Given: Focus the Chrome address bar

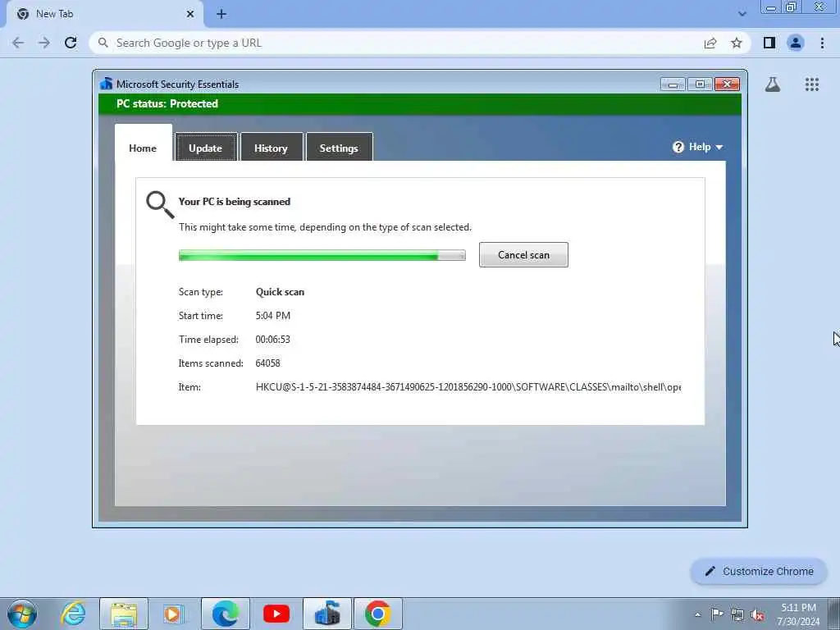Looking at the screenshot, I should (x=396, y=43).
